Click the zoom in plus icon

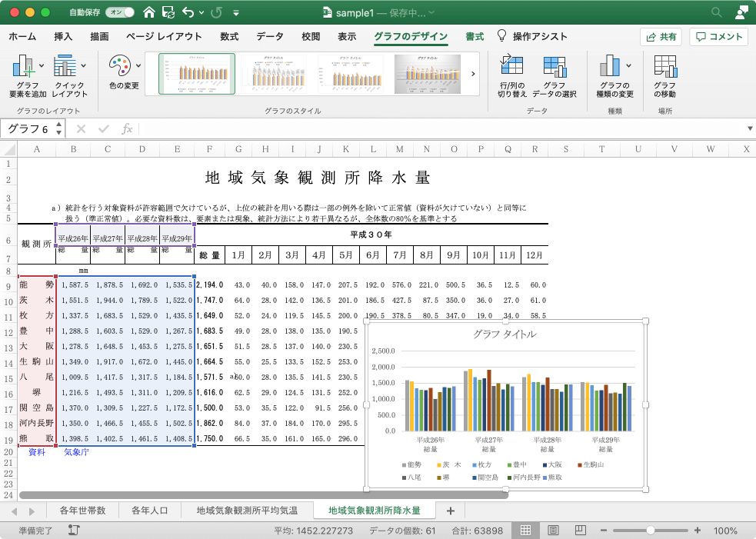698,531
